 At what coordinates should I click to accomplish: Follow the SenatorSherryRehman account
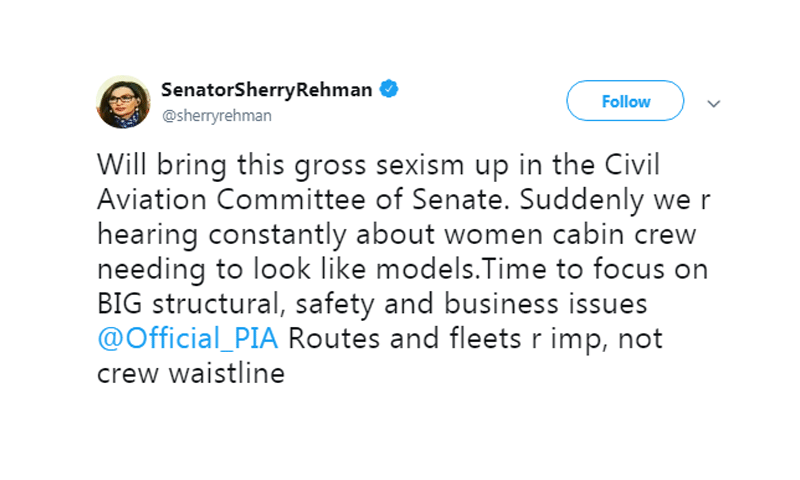(625, 101)
